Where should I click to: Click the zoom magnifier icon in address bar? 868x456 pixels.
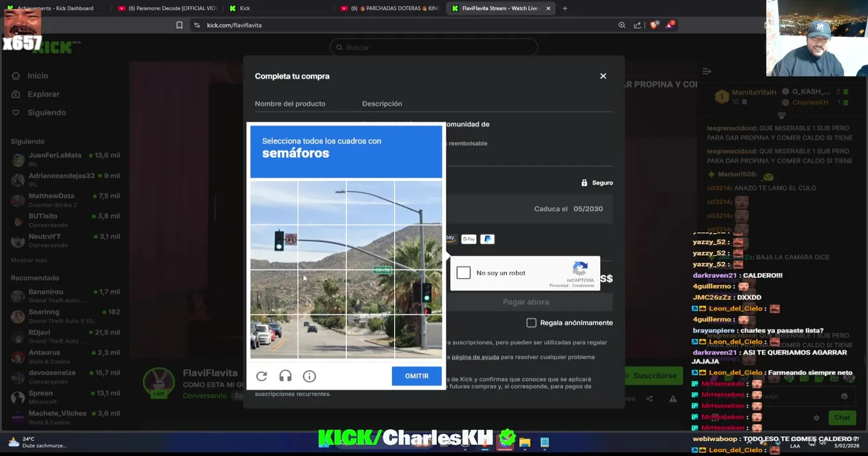coord(622,25)
